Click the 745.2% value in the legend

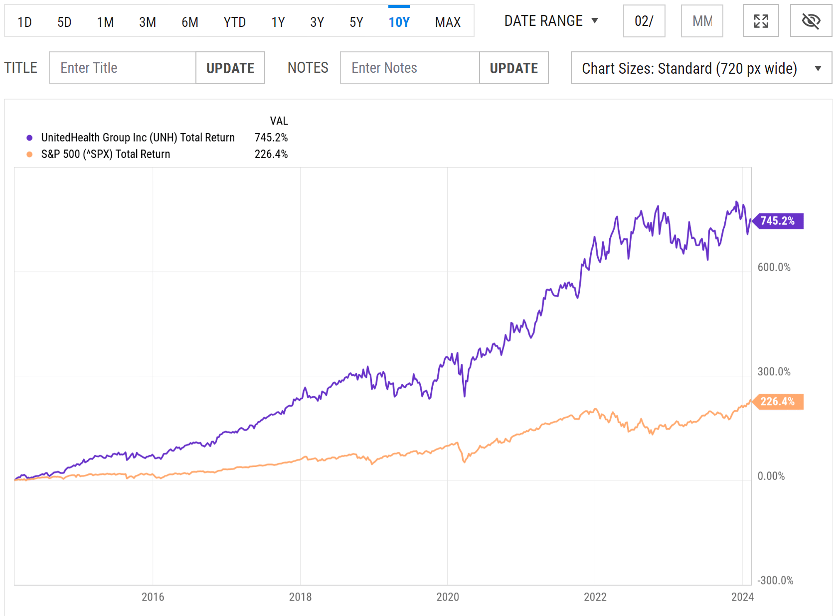click(x=271, y=138)
